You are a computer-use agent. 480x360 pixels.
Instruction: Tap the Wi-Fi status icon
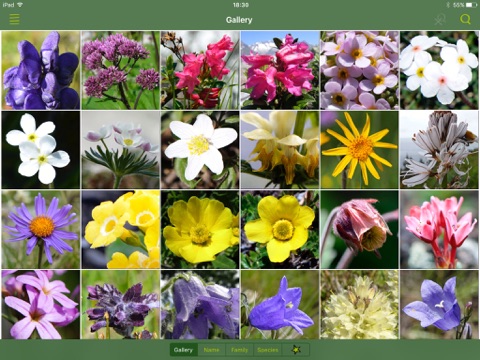(x=20, y=5)
